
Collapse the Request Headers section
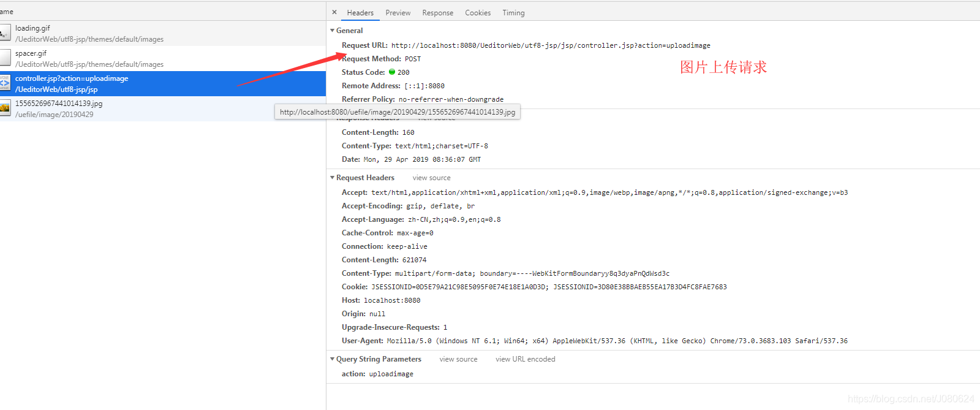click(x=333, y=178)
